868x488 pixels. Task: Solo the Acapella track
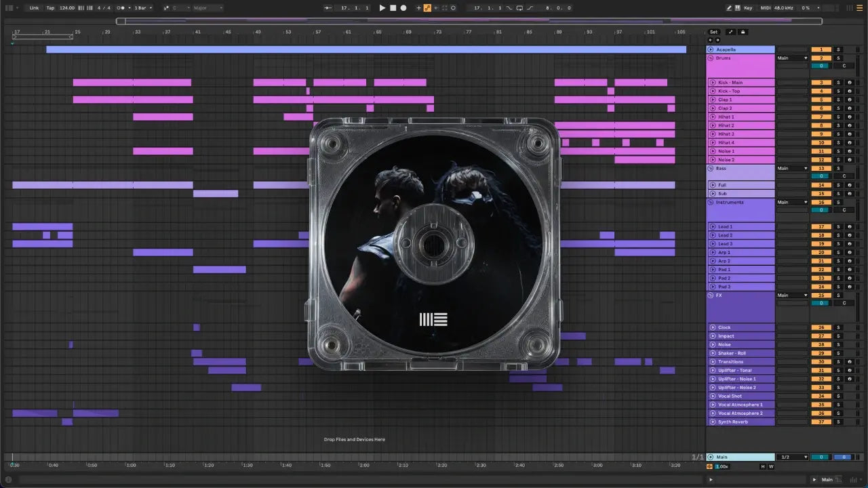point(837,49)
